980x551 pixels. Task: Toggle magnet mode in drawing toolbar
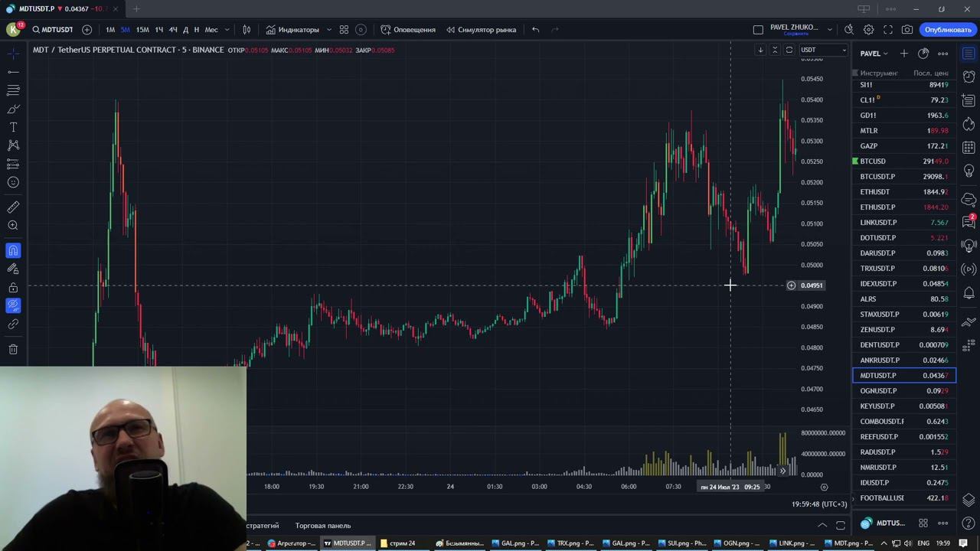(13, 250)
